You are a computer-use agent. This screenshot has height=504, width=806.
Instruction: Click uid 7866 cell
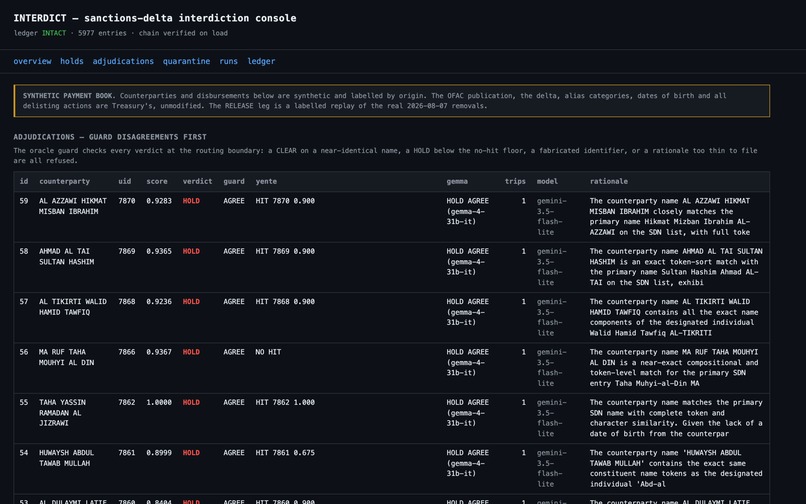click(x=126, y=352)
